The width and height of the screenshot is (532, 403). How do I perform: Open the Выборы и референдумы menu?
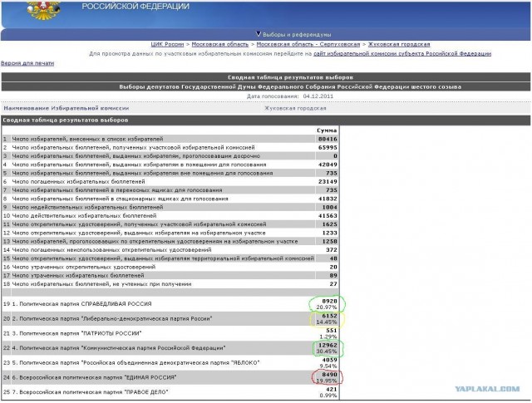tap(297, 35)
